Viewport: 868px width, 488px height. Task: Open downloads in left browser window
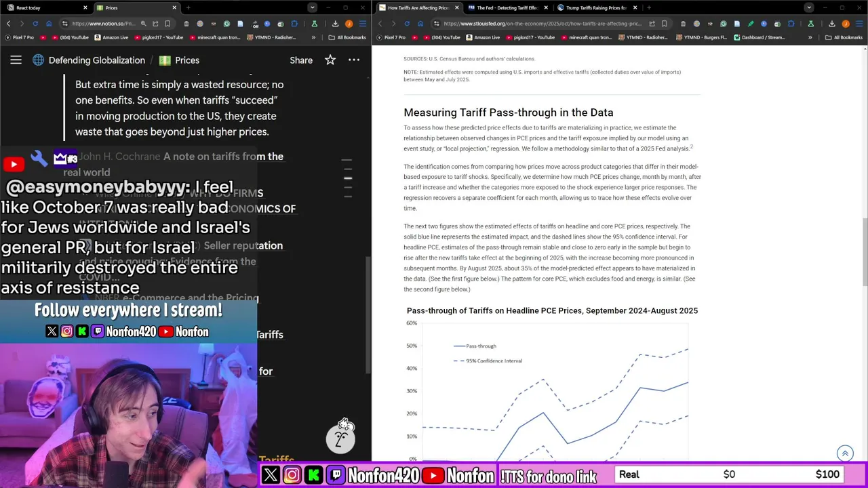[x=336, y=23]
